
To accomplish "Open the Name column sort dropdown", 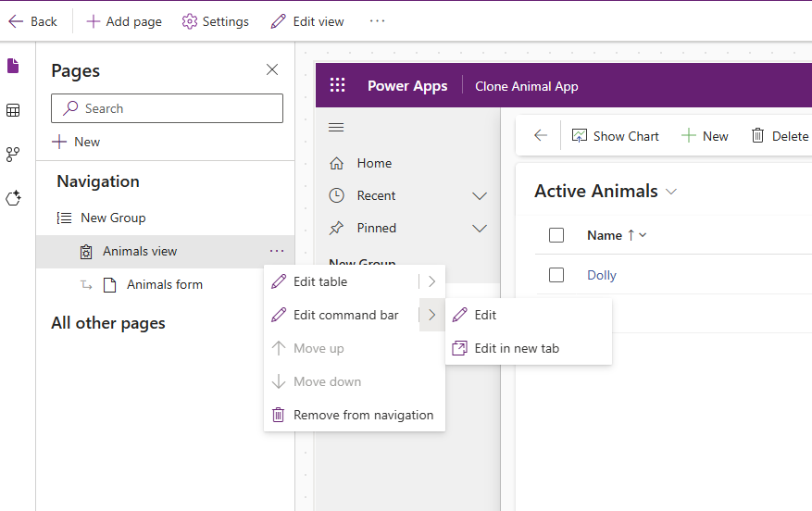I will (x=643, y=235).
